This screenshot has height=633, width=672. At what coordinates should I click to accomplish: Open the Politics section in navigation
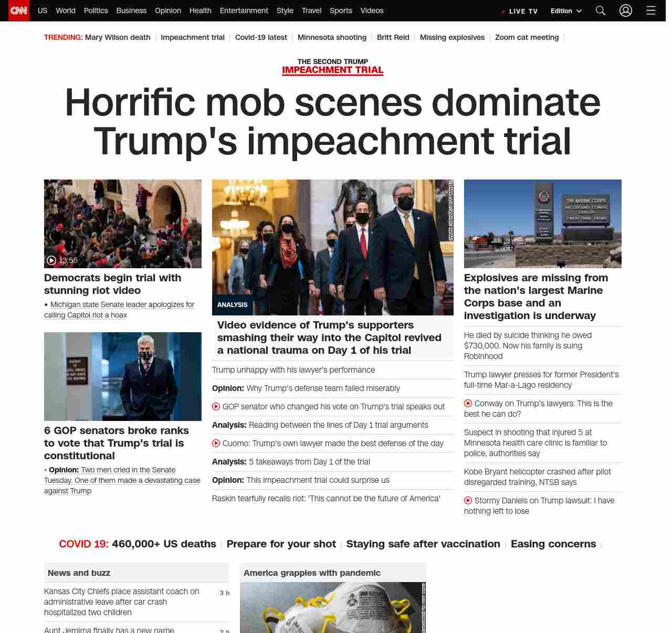pyautogui.click(x=96, y=10)
